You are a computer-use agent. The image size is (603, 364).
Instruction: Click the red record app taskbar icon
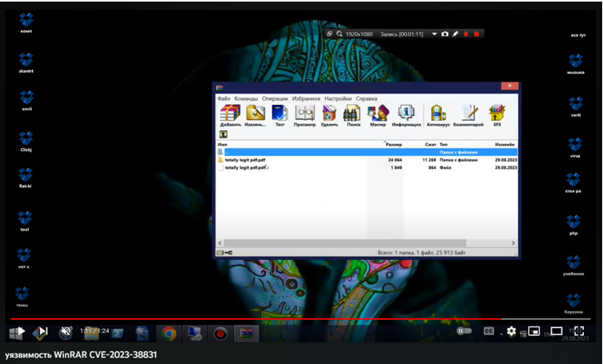click(x=220, y=334)
